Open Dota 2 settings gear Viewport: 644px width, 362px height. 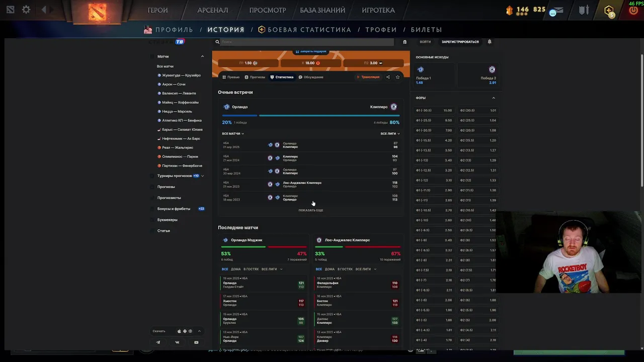[x=26, y=10]
